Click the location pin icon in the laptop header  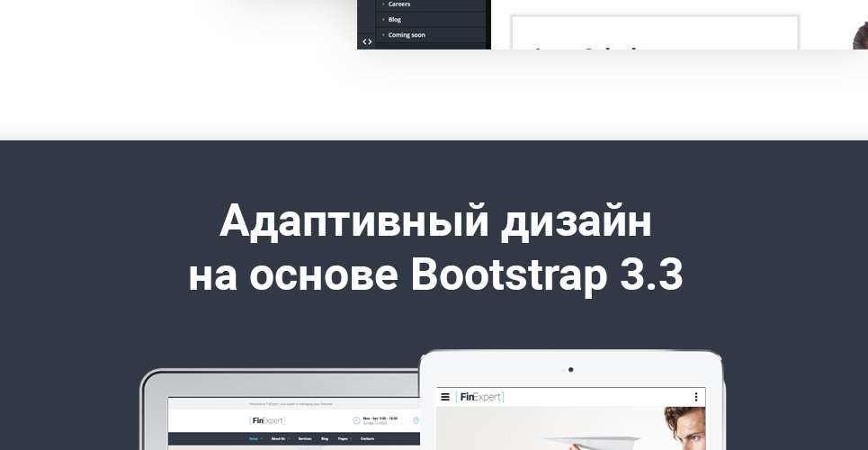416,420
